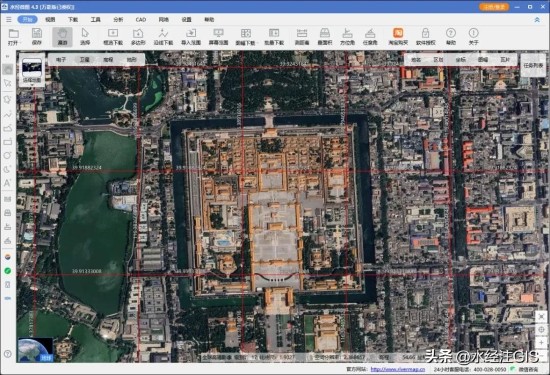Click the 选择地图 map thumbnail
The width and height of the screenshot is (550, 375).
(32, 67)
